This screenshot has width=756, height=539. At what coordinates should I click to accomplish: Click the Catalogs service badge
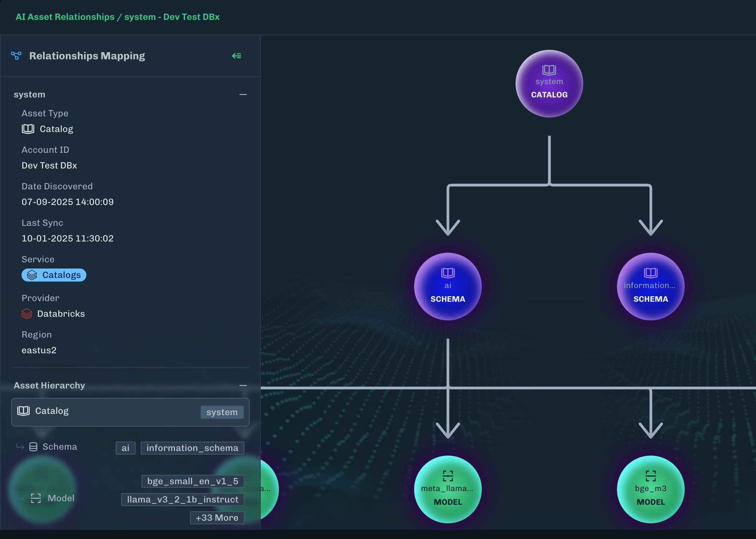54,275
